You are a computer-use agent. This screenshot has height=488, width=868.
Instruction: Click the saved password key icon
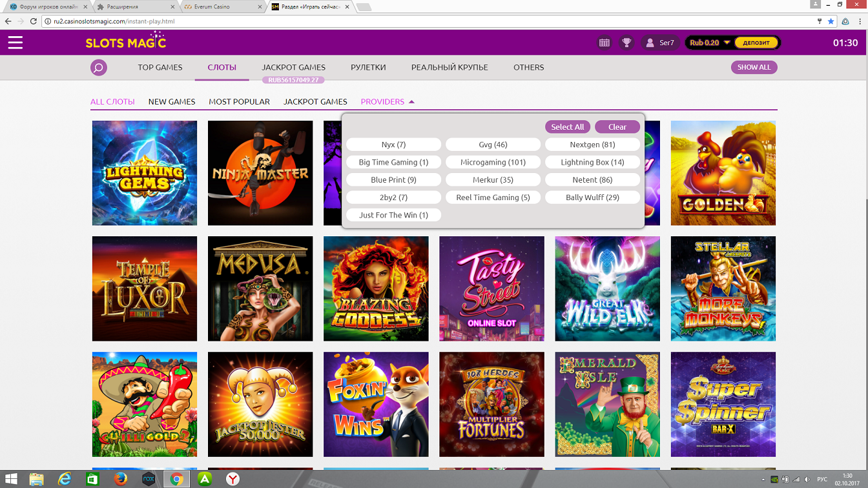coord(819,21)
